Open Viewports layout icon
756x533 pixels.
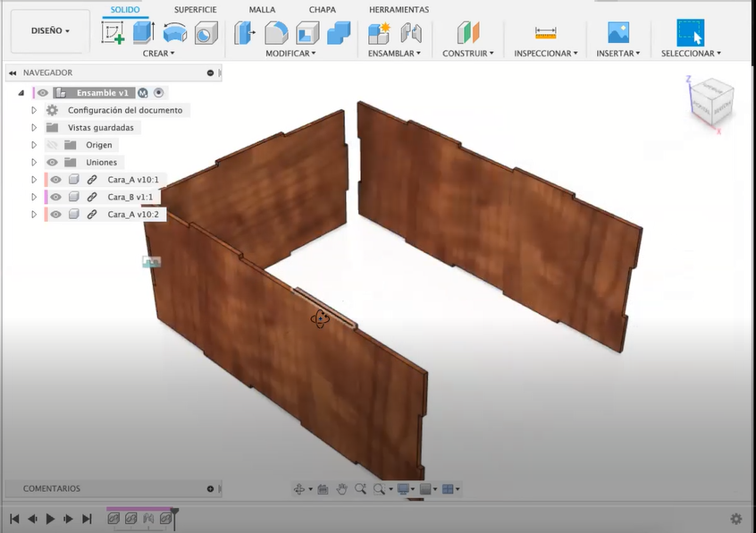point(448,489)
